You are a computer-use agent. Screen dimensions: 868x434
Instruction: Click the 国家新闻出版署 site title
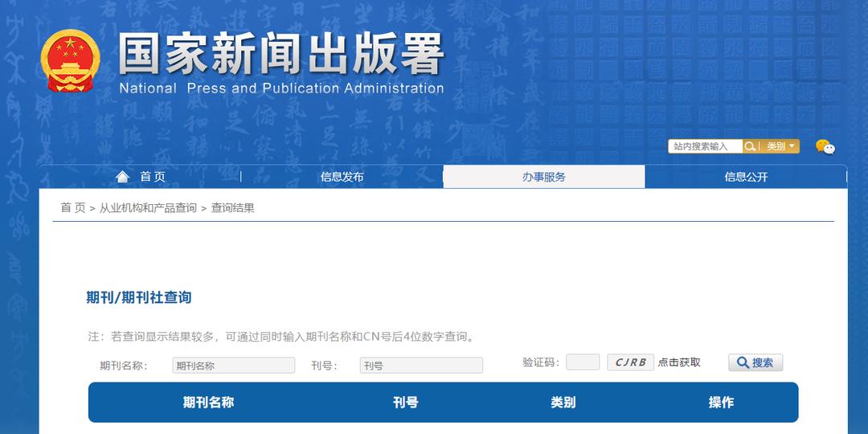[x=281, y=53]
